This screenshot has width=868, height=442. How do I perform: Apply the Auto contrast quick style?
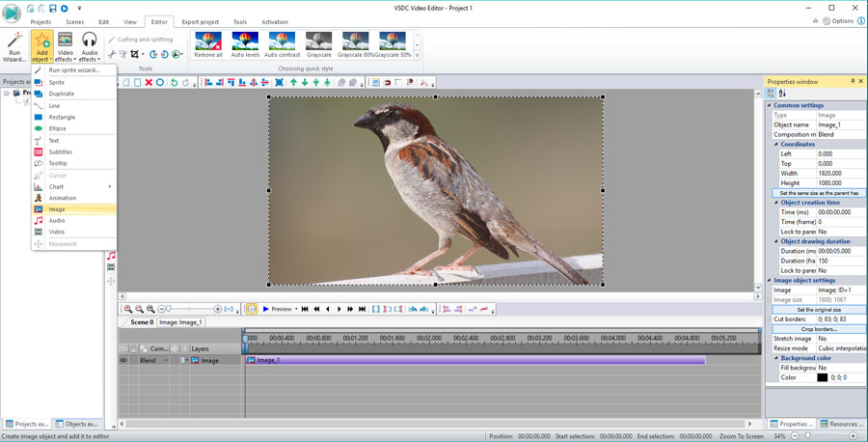282,44
